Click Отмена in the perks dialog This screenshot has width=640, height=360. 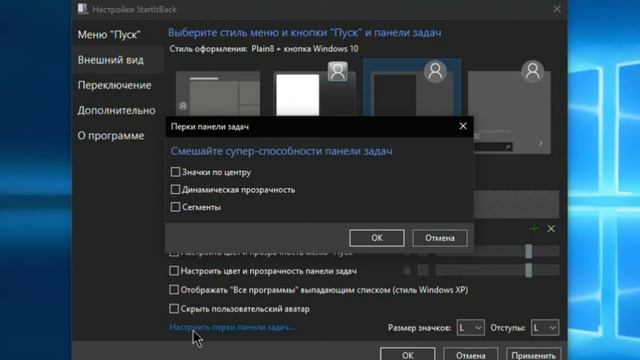[440, 238]
